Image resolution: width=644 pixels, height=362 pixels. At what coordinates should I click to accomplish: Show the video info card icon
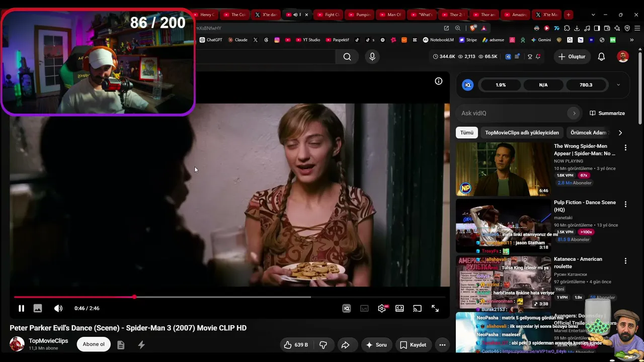click(x=439, y=81)
